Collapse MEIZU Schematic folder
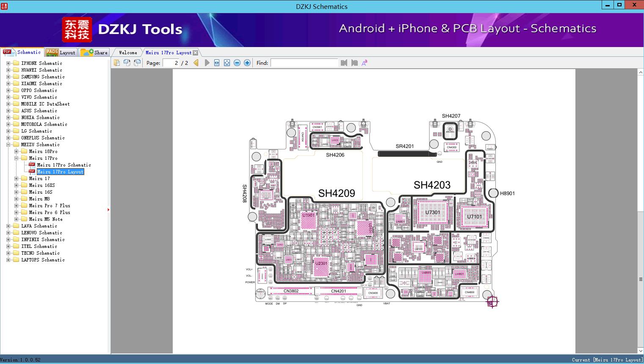 click(x=8, y=144)
